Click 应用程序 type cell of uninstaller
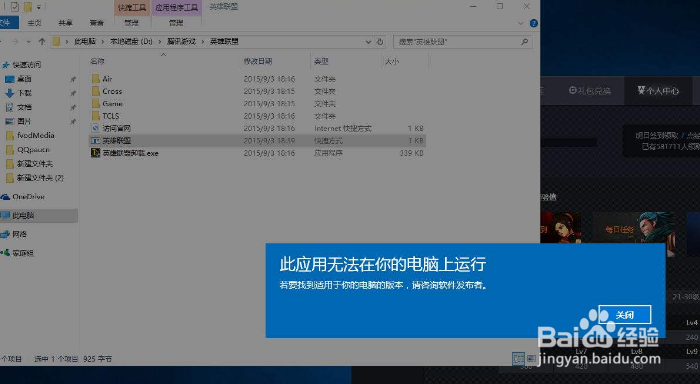 (328, 153)
